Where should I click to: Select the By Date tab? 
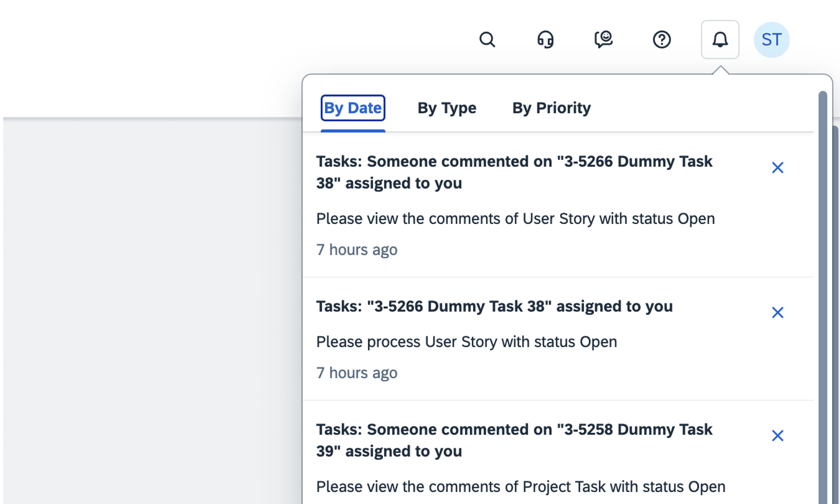[353, 108]
